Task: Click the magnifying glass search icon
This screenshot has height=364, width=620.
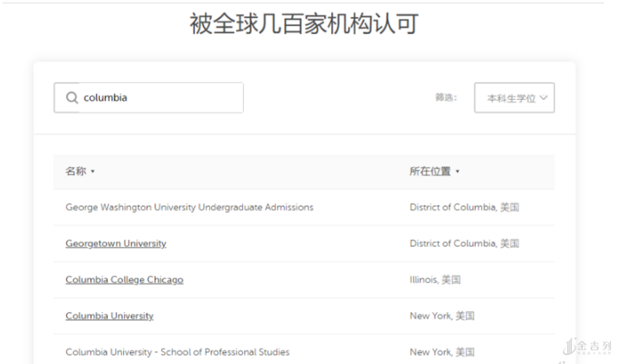Action: coord(71,98)
